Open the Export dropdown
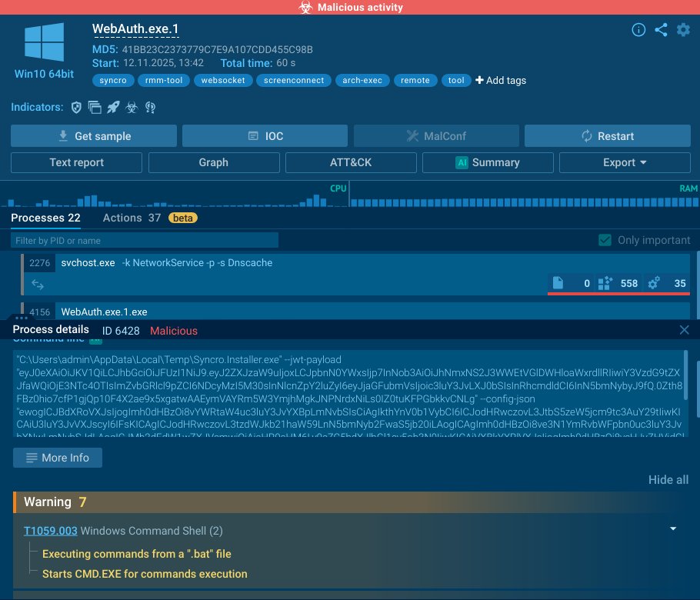Screen dimensions: 700x600 625,162
